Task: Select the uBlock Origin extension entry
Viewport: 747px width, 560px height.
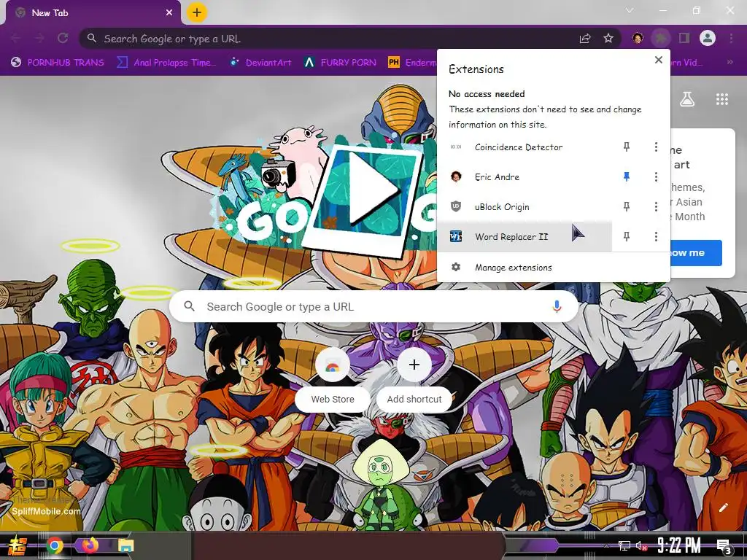Action: (524, 206)
